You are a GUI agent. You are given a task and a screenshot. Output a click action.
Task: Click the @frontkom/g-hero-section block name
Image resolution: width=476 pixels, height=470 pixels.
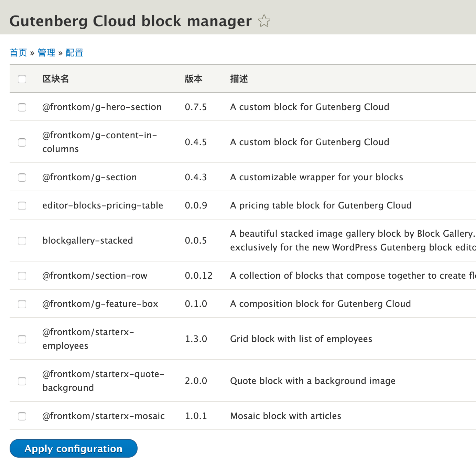click(102, 107)
